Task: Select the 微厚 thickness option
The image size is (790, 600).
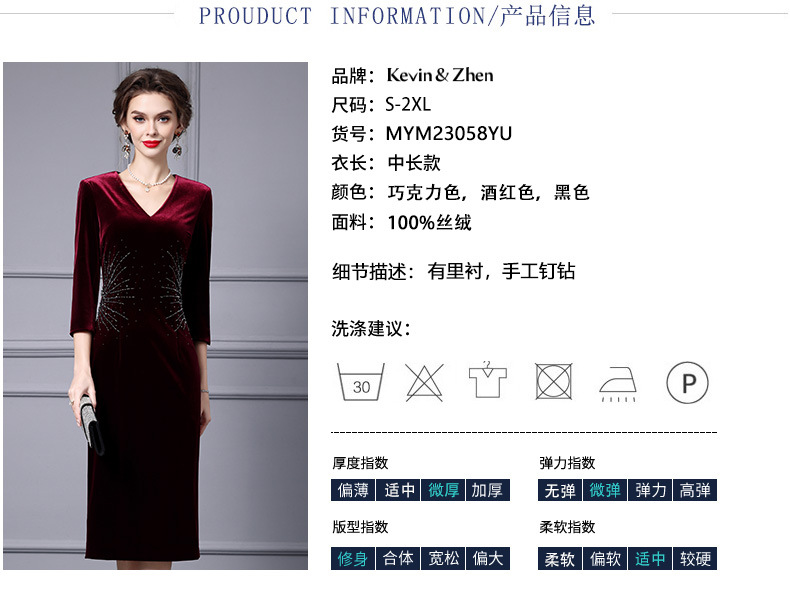Action: click(443, 490)
